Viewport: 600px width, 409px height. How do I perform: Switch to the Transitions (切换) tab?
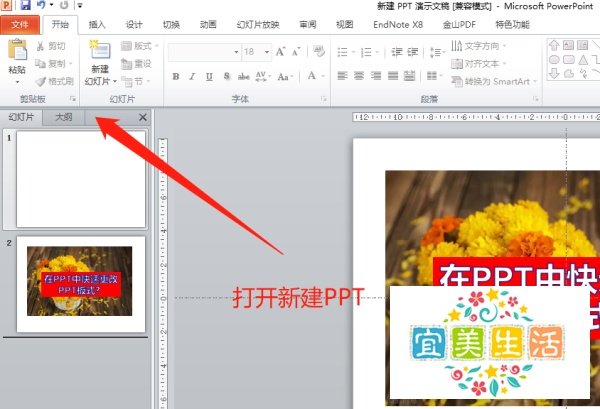pos(171,25)
